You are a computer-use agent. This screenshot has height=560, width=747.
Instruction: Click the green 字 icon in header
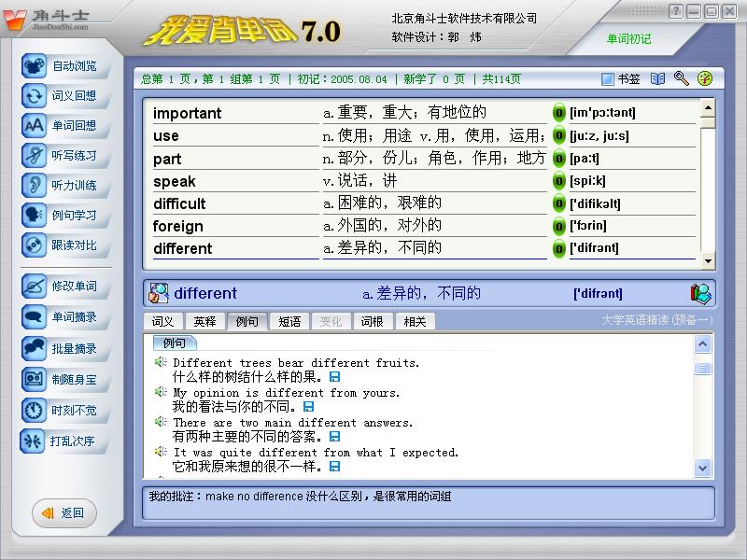point(705,78)
